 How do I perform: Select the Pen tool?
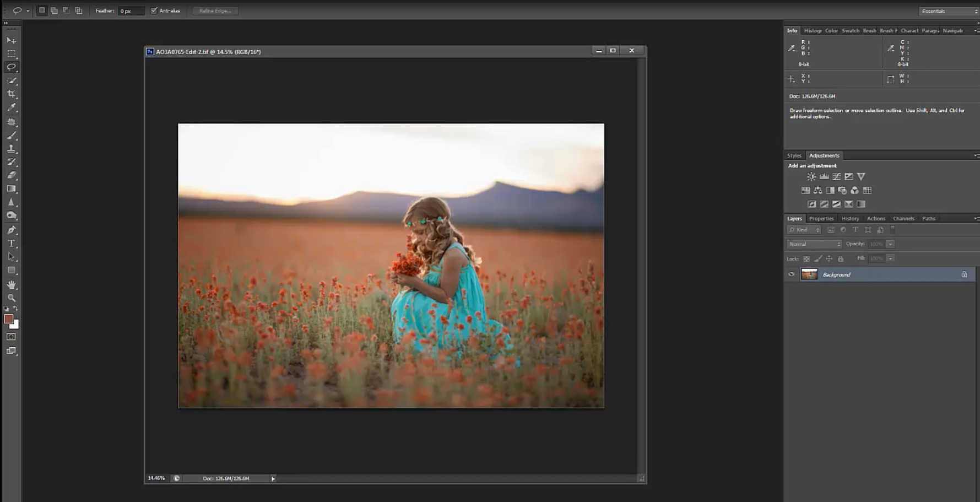[x=11, y=230]
